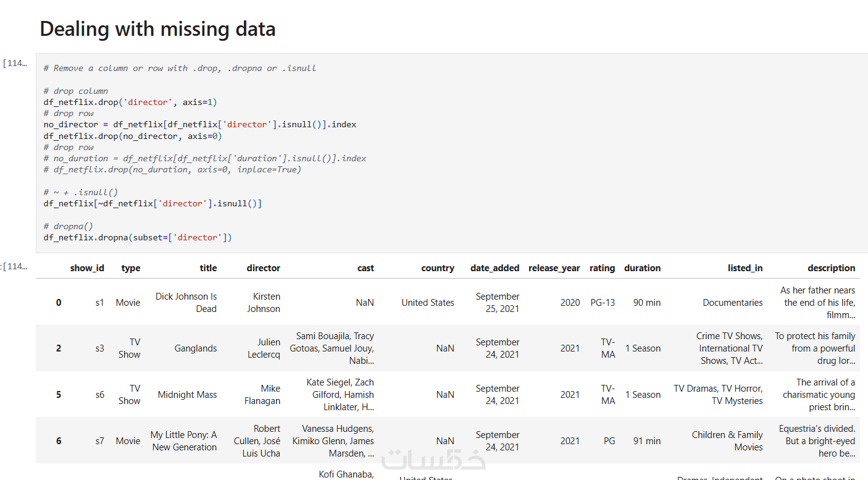Click the output cell prompt number
The height and width of the screenshot is (480, 868).
click(x=15, y=266)
